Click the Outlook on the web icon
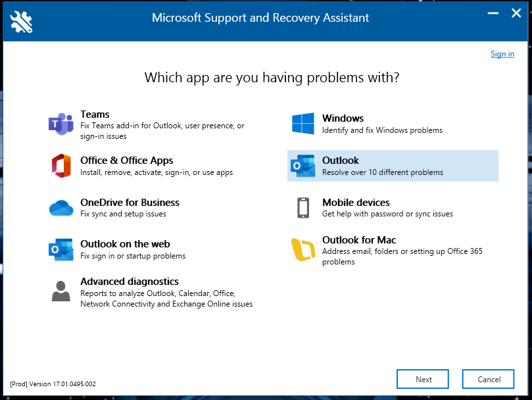The image size is (532, 400). coord(61,249)
